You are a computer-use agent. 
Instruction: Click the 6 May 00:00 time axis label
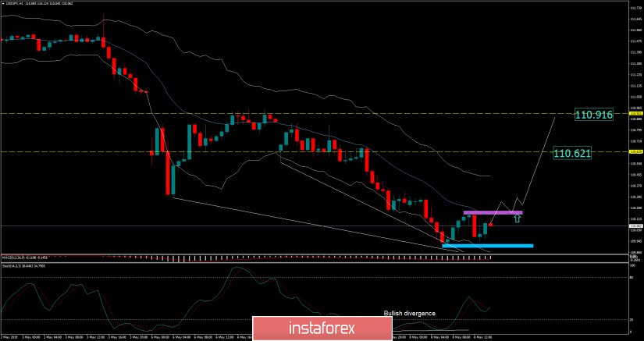[x=159, y=337]
